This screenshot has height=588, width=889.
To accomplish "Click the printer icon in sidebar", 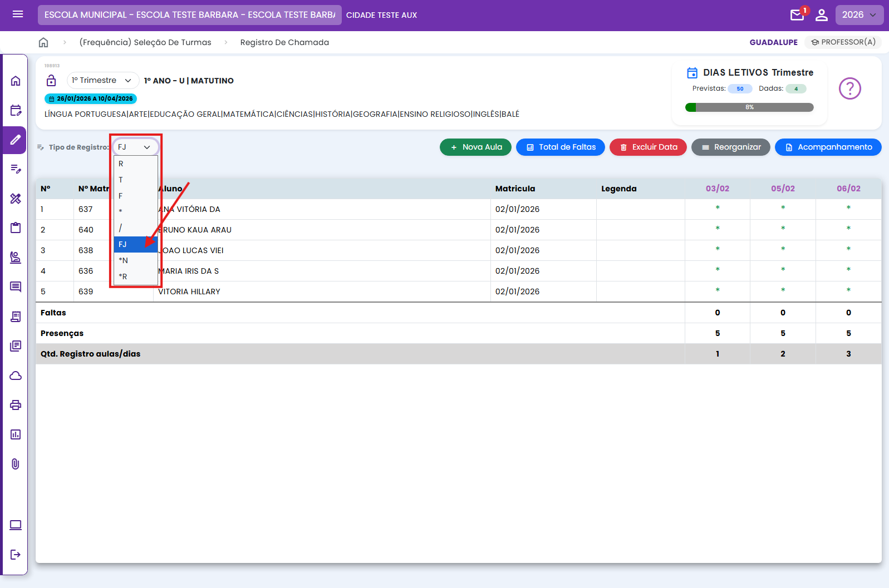I will 16,405.
